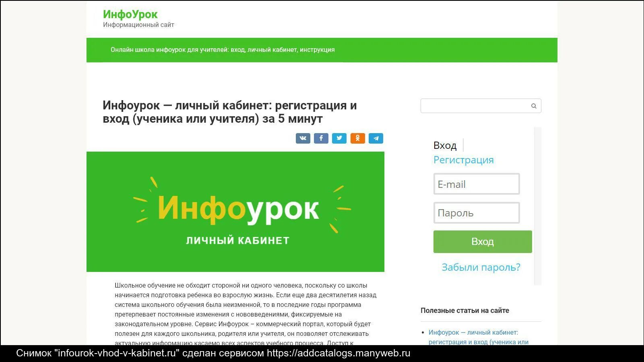This screenshot has width=644, height=362.
Task: Focus the E-mail input field
Action: pos(477,184)
